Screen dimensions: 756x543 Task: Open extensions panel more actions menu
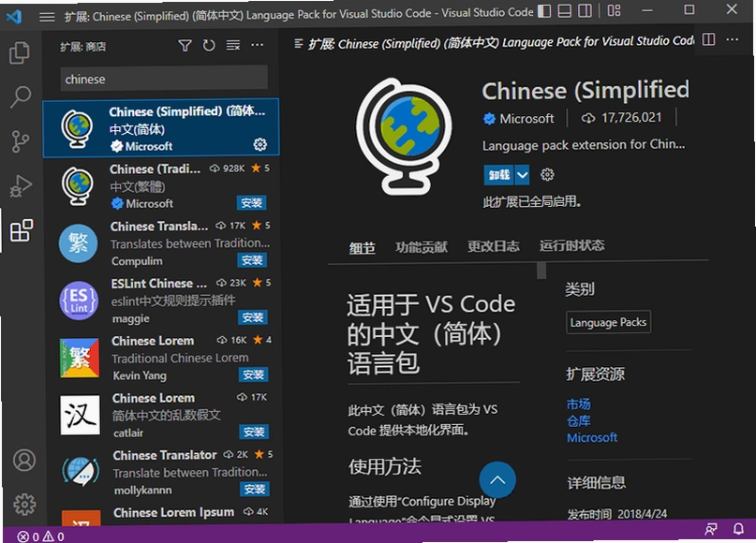257,45
